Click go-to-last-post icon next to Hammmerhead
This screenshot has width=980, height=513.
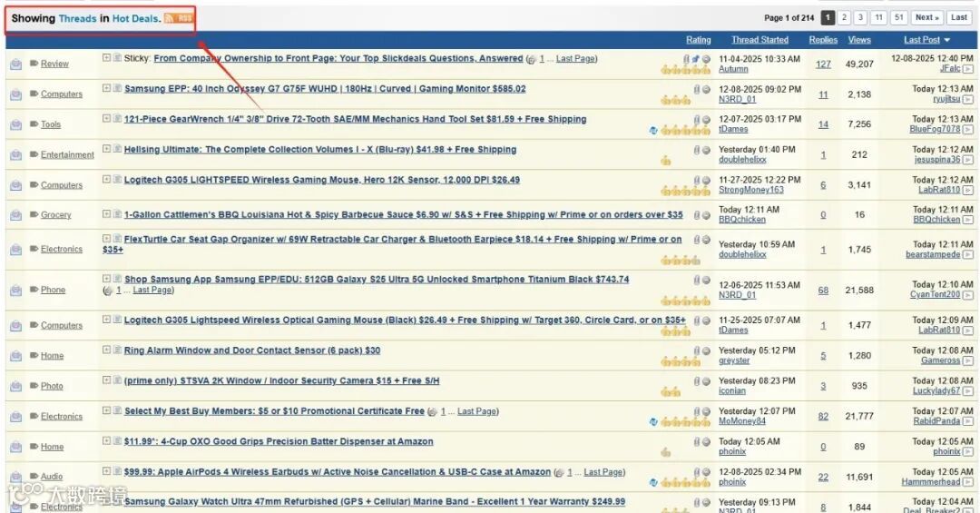(x=967, y=482)
